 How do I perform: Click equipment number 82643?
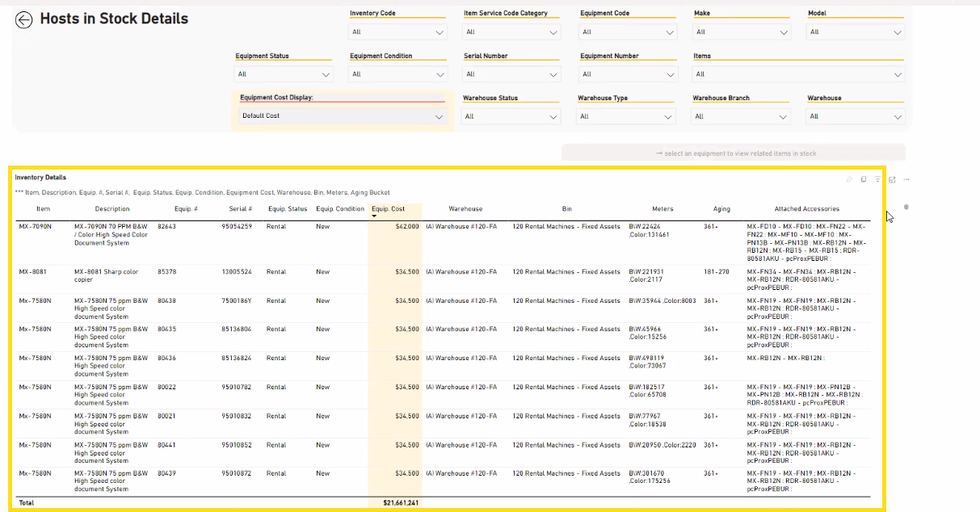[166, 227]
